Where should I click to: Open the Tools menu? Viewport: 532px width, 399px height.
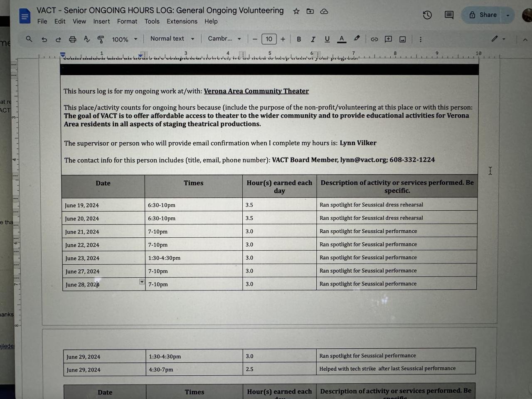tap(152, 21)
